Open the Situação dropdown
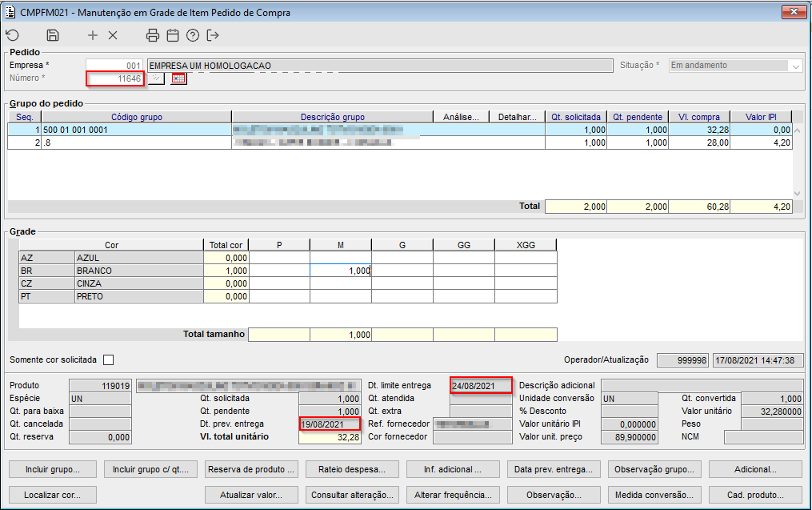This screenshot has width=812, height=510. coord(796,66)
